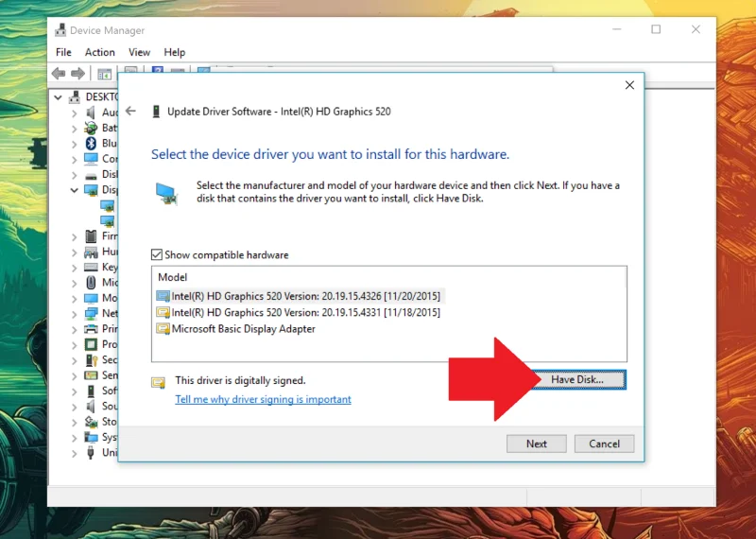Uncheck Show compatible hardware checkbox

click(157, 254)
